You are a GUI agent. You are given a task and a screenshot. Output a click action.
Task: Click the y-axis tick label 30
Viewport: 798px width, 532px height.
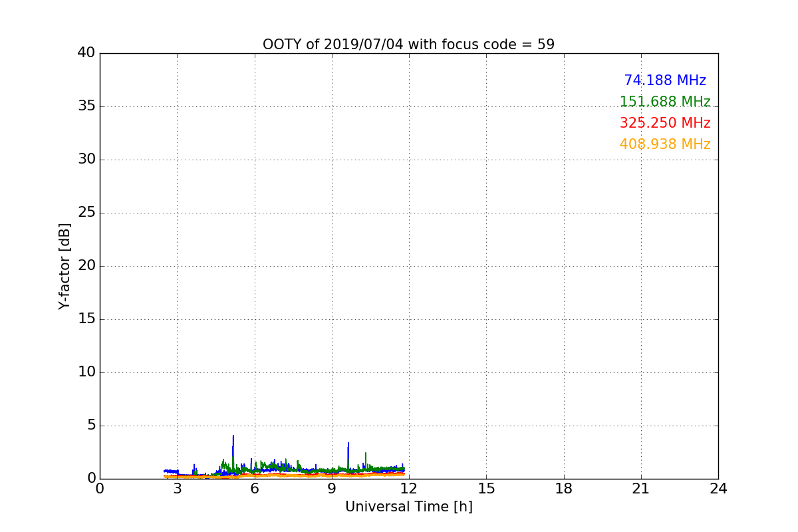86,160
